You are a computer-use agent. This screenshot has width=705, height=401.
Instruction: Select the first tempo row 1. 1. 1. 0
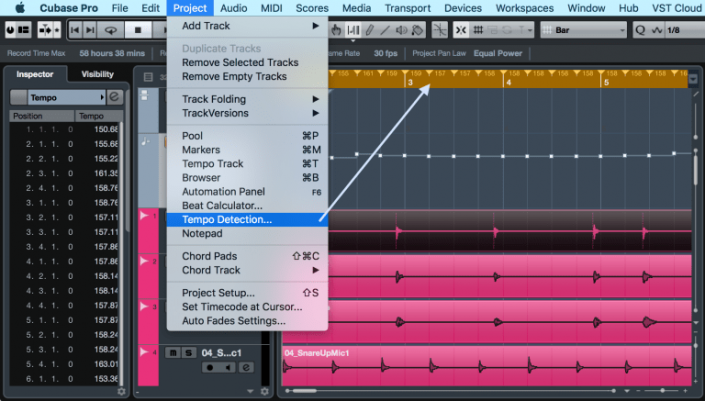pos(66,129)
